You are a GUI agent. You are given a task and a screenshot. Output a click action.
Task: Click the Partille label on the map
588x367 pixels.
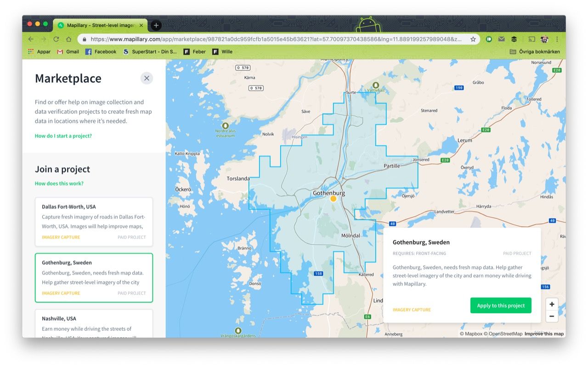click(x=392, y=166)
